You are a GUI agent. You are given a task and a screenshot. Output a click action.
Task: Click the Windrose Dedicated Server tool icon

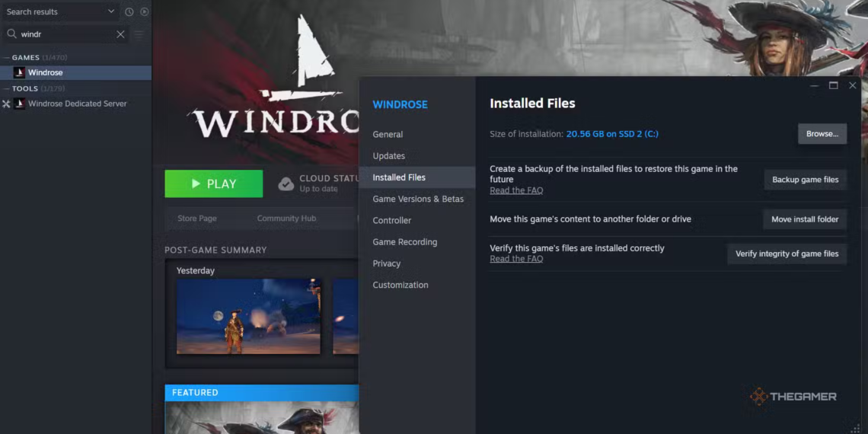tap(19, 104)
